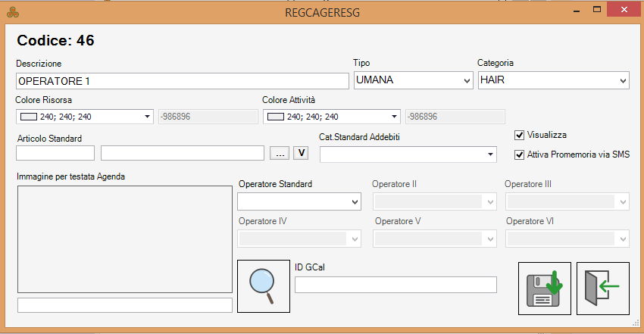Screen dimensions: 644x334
Task: Click the save floppy disk icon
Action: (545, 288)
